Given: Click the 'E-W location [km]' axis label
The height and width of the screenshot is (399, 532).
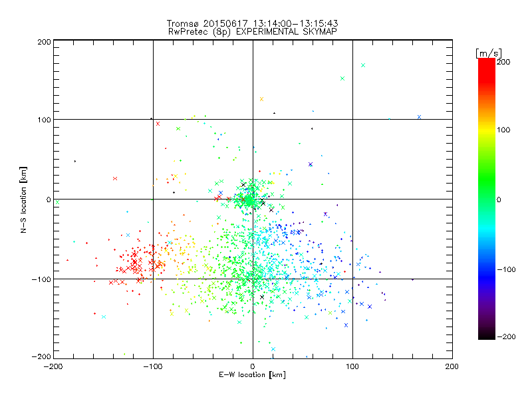Looking at the screenshot, I should [252, 375].
